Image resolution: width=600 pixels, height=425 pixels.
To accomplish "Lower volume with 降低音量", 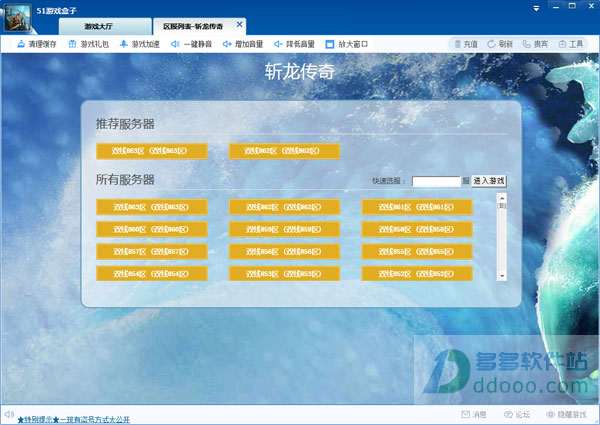I will (294, 44).
